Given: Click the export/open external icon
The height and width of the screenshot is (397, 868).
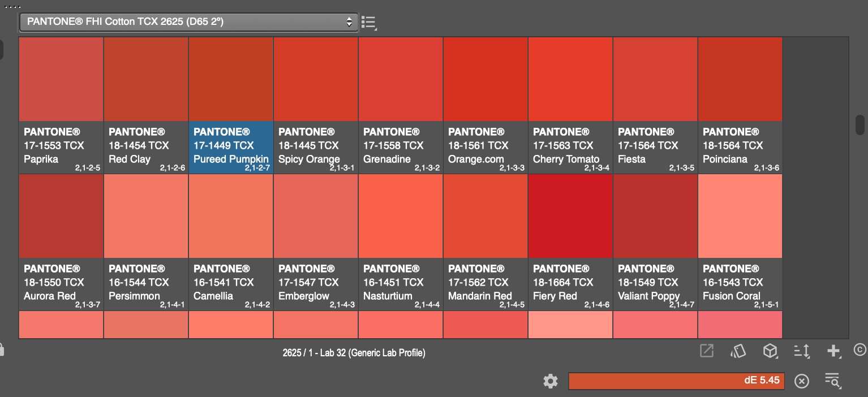Looking at the screenshot, I should tap(707, 351).
